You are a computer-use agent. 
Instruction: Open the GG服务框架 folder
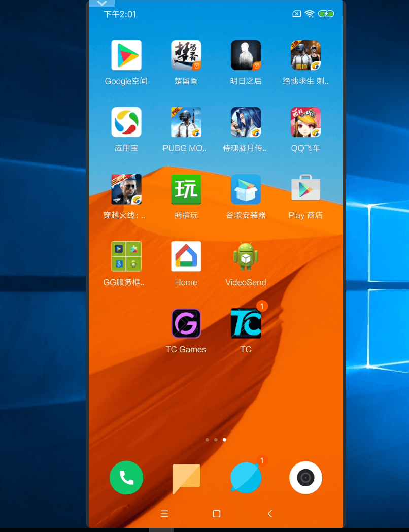click(x=126, y=256)
